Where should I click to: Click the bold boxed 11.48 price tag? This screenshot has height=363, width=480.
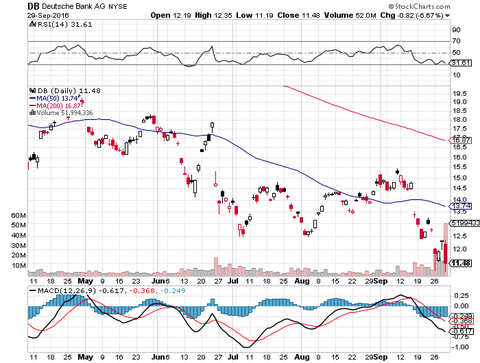coord(461,263)
